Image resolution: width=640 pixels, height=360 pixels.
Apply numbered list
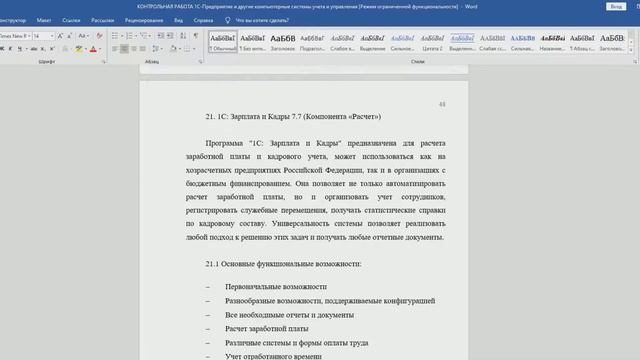pyautogui.click(x=129, y=36)
